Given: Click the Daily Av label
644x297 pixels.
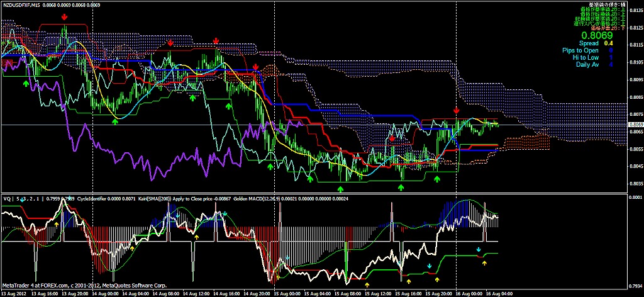Looking at the screenshot, I should point(587,64).
